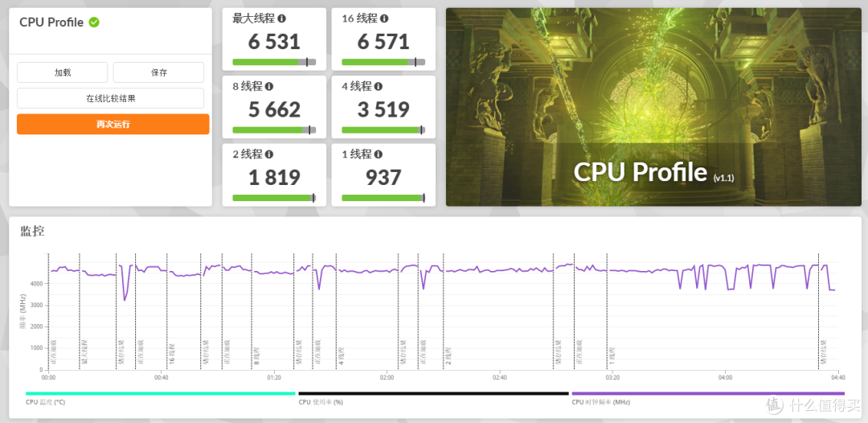Click the 2 线程 score bar
The image size is (868, 423).
pos(274,198)
